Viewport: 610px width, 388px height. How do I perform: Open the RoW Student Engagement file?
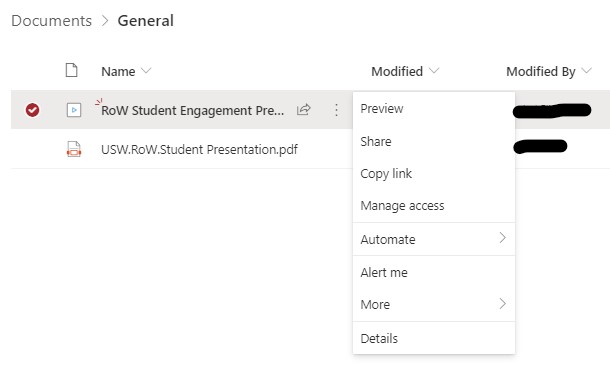[193, 111]
